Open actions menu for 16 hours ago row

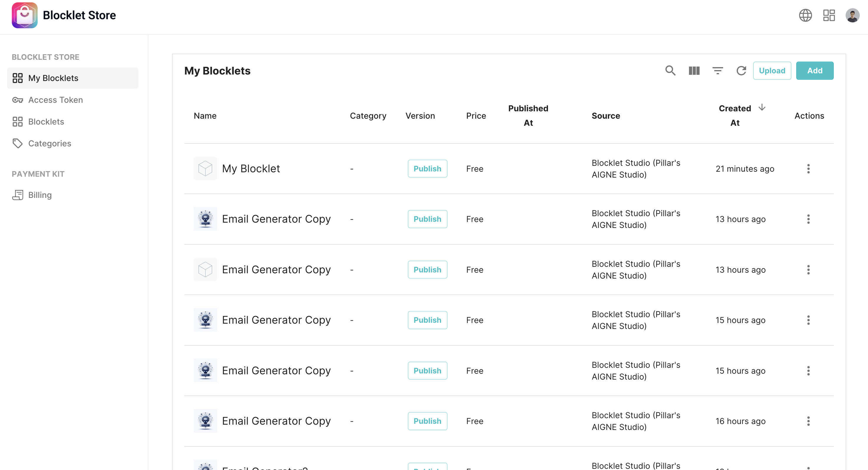click(808, 421)
